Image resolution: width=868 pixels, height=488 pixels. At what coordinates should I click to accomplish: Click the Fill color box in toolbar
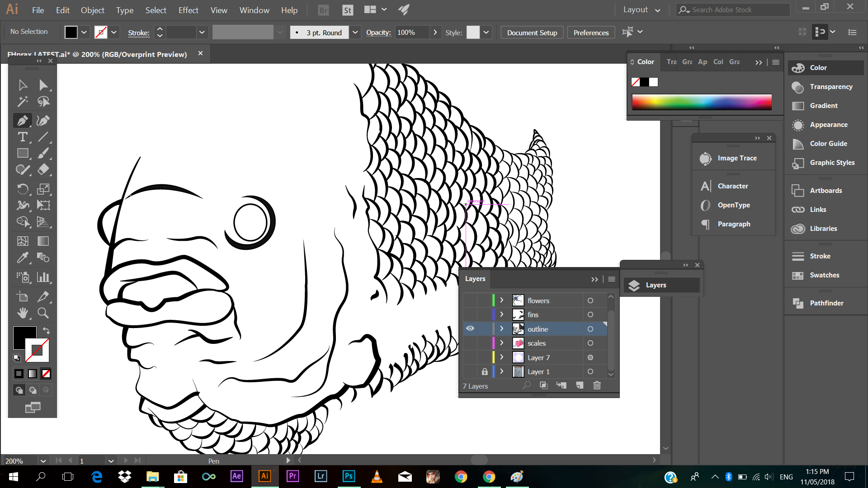pos(24,338)
